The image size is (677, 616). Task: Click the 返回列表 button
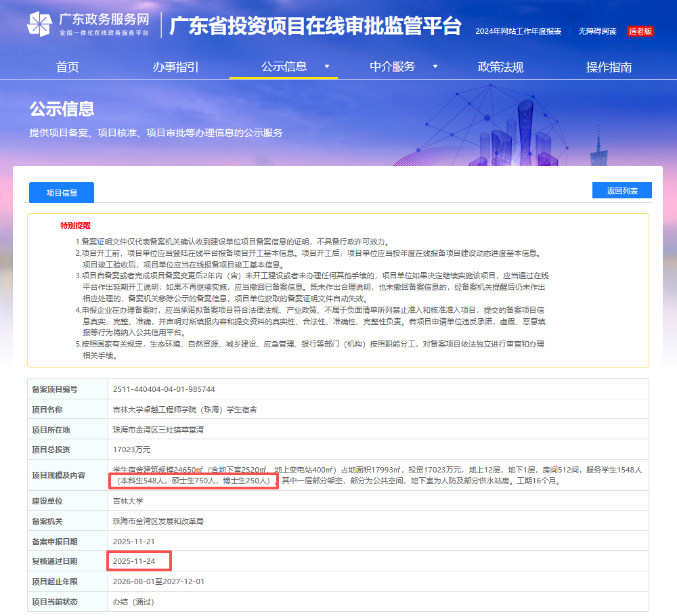tap(621, 190)
